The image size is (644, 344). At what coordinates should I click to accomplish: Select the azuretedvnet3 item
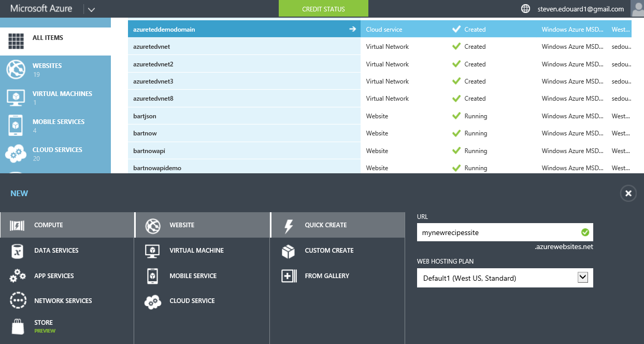click(x=244, y=81)
